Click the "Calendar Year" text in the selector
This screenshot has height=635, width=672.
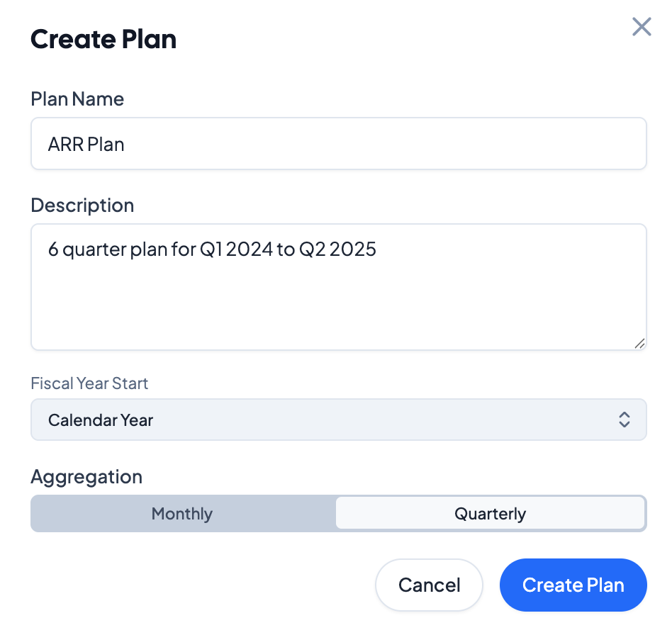click(x=101, y=420)
